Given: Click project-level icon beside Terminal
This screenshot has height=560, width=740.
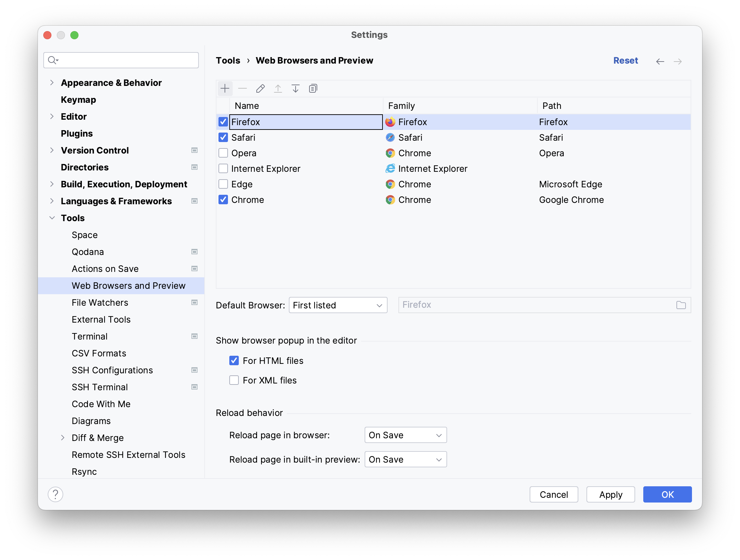Looking at the screenshot, I should pyautogui.click(x=194, y=336).
